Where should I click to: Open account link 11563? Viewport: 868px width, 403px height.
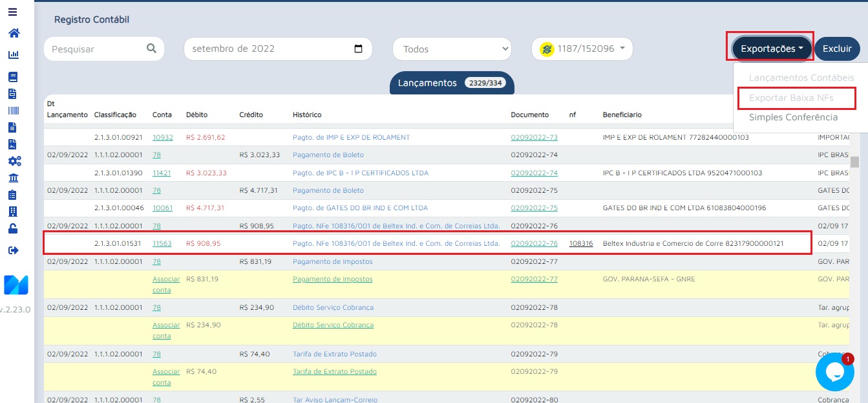coord(162,244)
